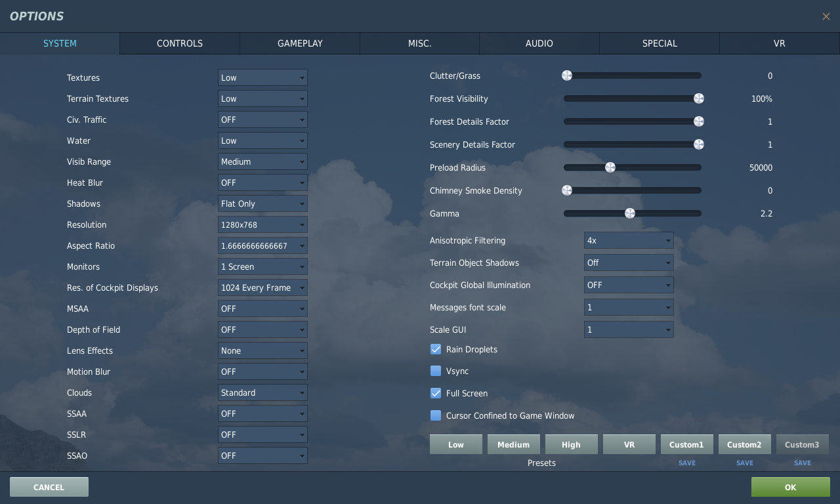
Task: Go to the AUDIO tab
Action: coord(539,43)
